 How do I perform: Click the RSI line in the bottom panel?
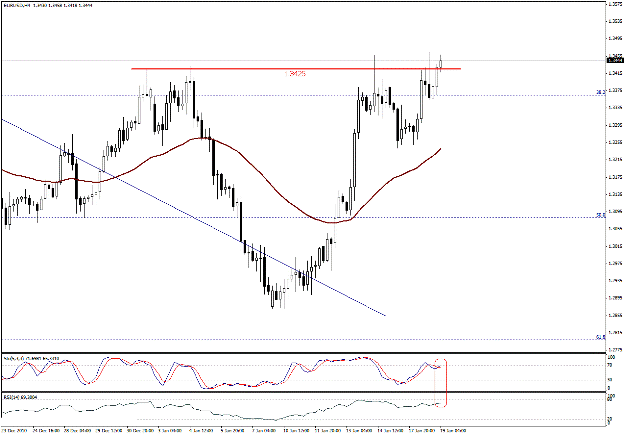click(x=200, y=405)
